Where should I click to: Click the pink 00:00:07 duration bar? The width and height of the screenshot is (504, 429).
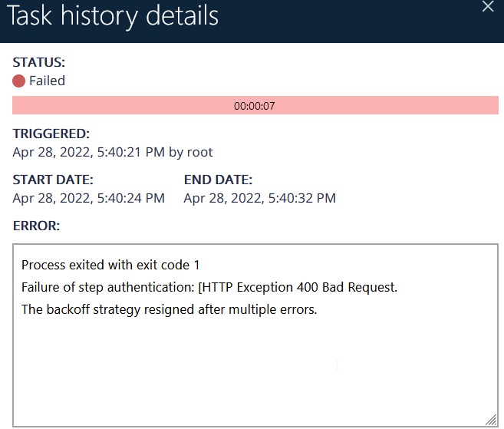point(255,106)
